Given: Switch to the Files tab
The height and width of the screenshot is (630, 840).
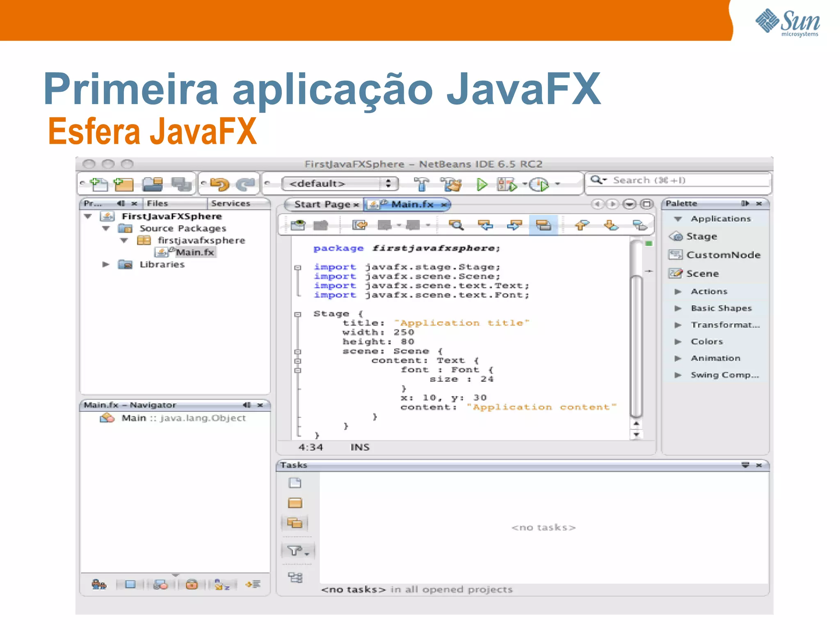Looking at the screenshot, I should 157,203.
